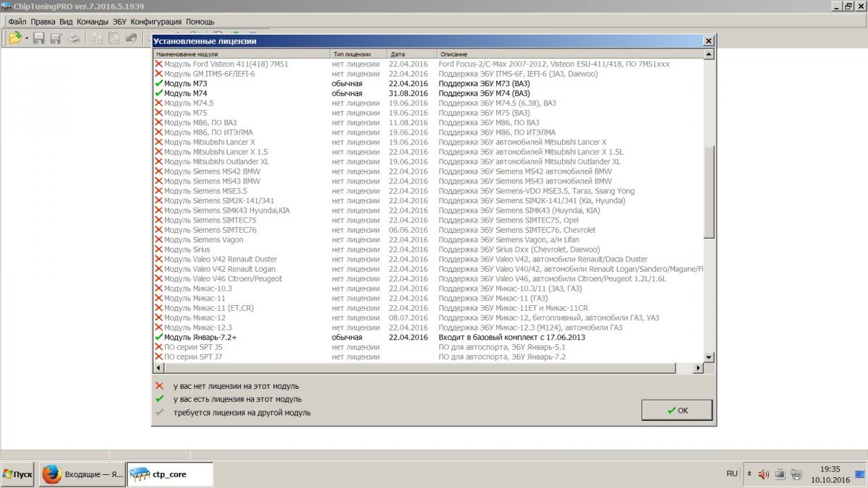Open the Вид menu
The image size is (868, 488).
click(66, 22)
